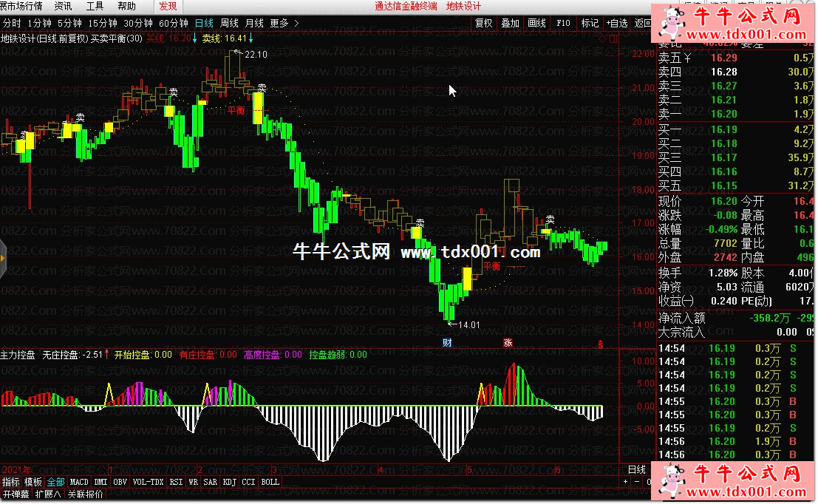Click the 模板 template button
Screen dimensions: 818x504
point(33,482)
